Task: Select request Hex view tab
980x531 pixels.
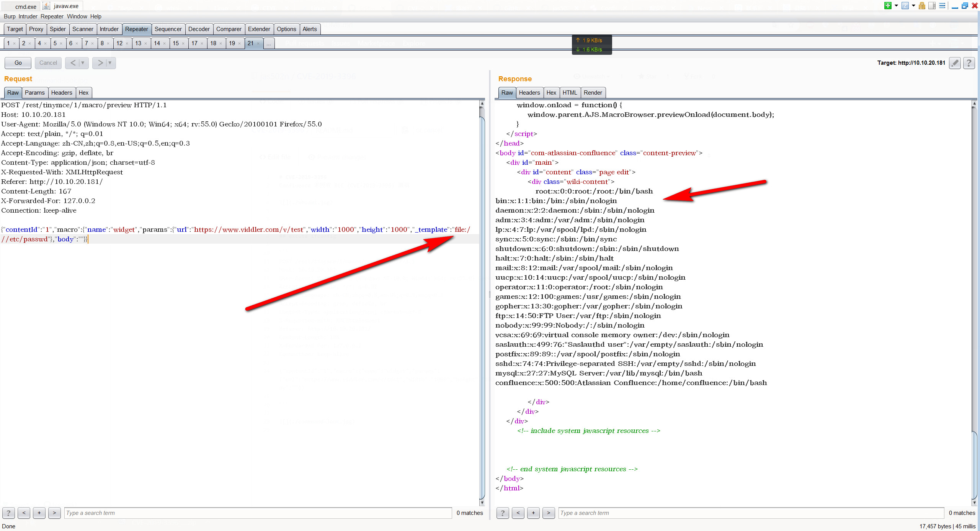Action: click(83, 93)
